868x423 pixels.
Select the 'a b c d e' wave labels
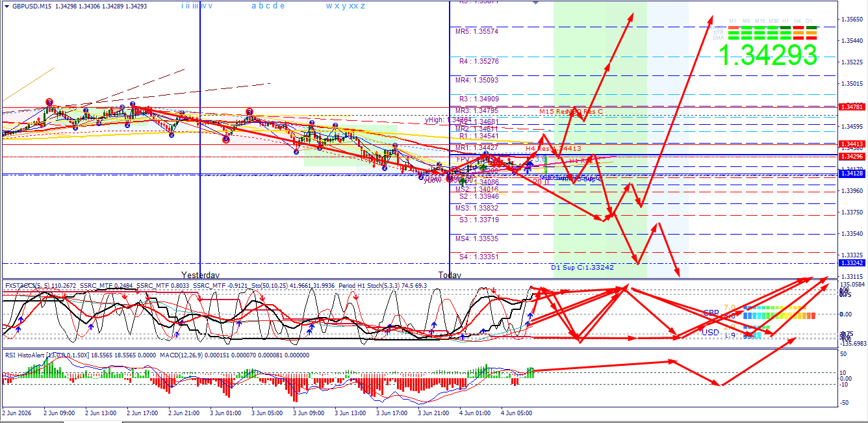[x=268, y=6]
